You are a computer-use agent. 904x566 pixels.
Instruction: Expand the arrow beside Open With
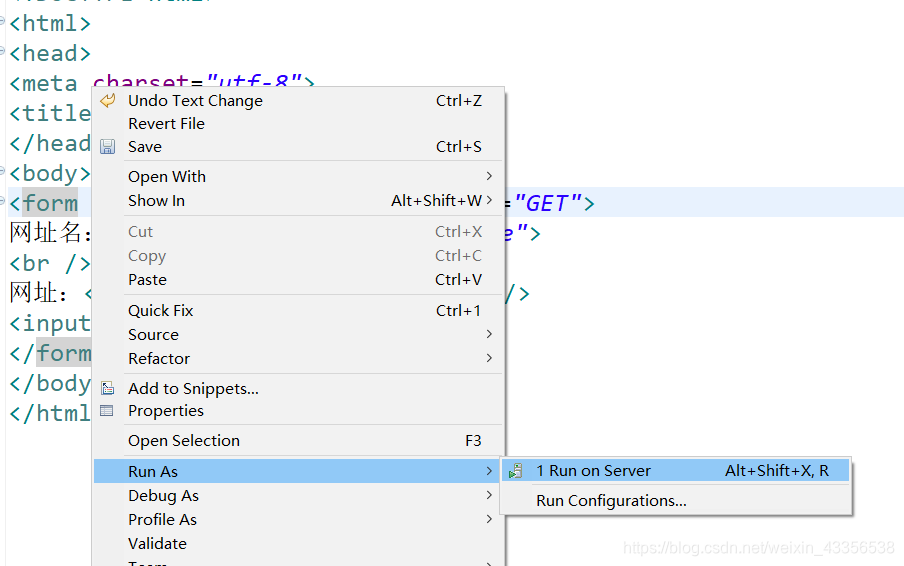pos(489,176)
